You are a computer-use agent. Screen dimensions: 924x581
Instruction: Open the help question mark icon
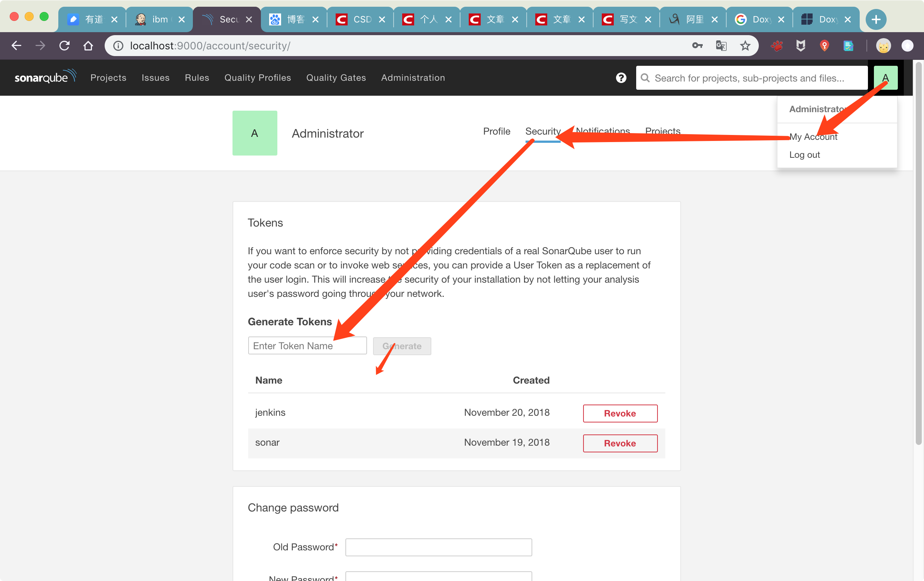click(621, 78)
